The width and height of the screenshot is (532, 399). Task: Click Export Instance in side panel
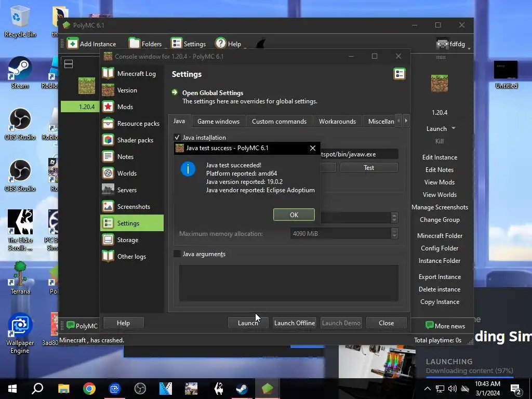tap(440, 277)
